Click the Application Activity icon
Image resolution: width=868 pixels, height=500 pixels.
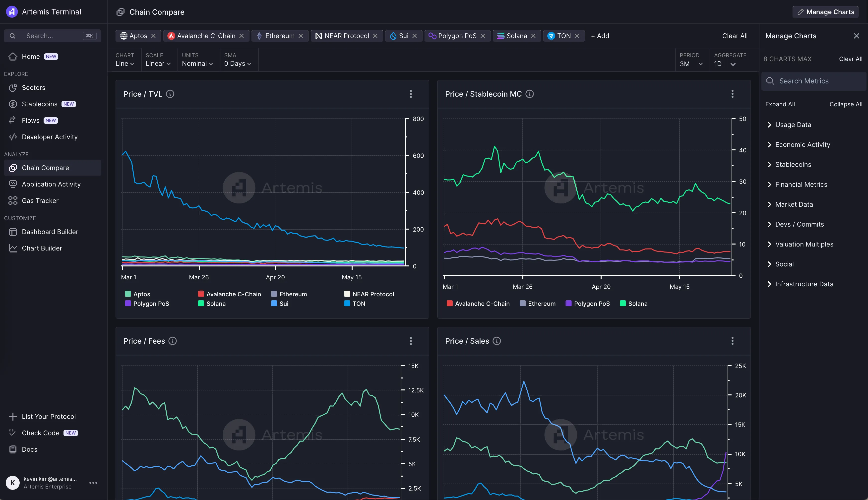13,184
